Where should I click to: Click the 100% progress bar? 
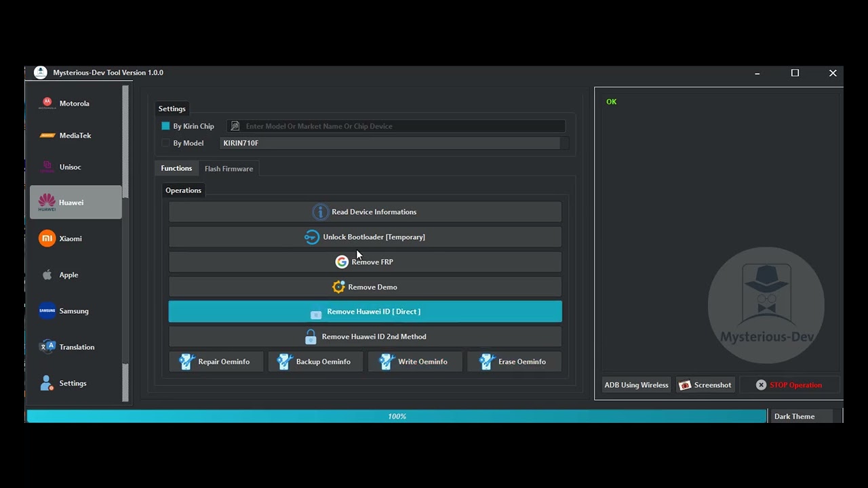pyautogui.click(x=397, y=416)
